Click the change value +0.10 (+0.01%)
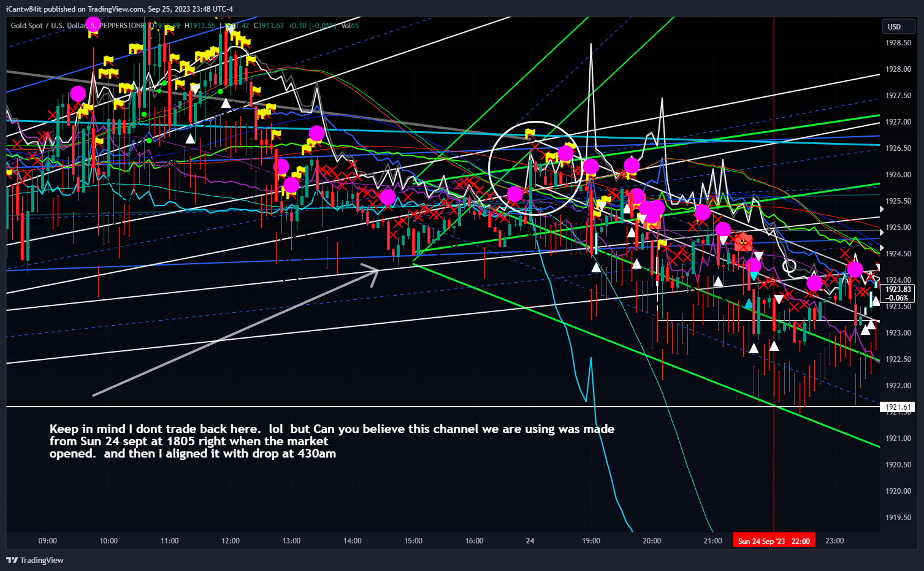Screen dimensions: 924x571 [313, 26]
